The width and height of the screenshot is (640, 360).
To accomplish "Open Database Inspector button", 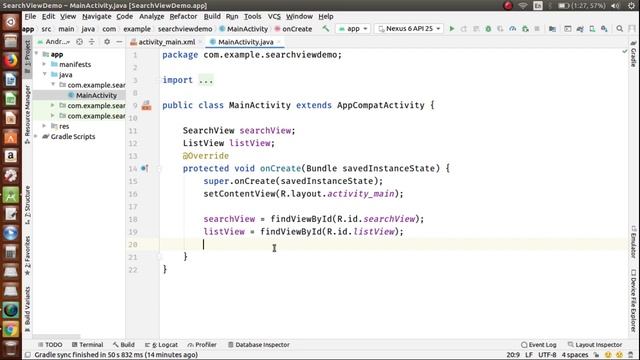I will pyautogui.click(x=259, y=344).
